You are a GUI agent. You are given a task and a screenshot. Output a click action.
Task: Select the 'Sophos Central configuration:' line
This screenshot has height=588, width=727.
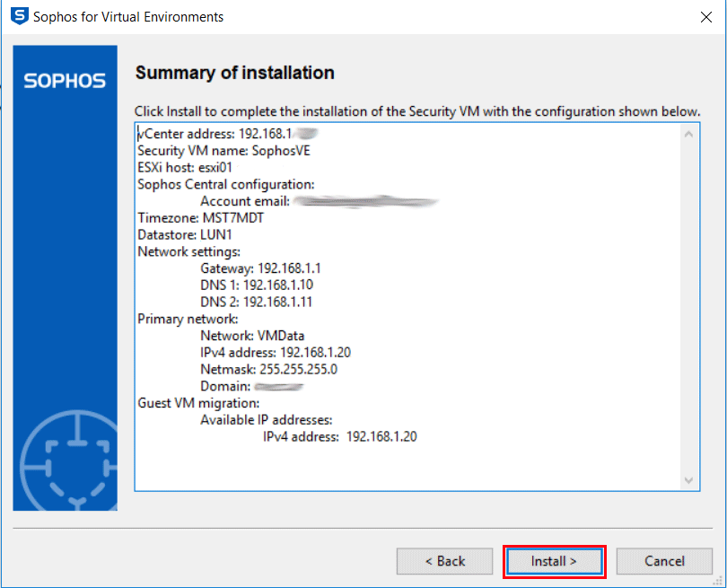[226, 185]
